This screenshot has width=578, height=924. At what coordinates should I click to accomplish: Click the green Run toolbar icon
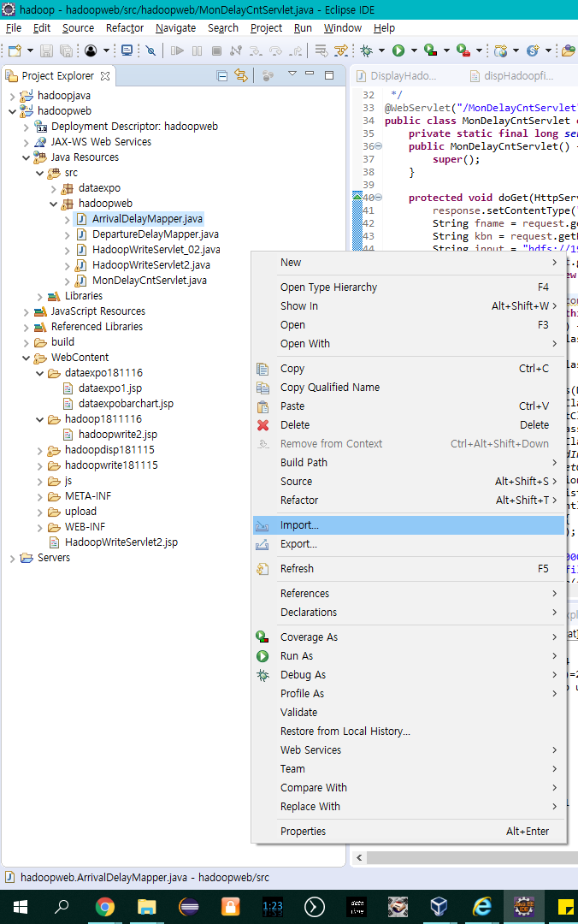point(399,50)
